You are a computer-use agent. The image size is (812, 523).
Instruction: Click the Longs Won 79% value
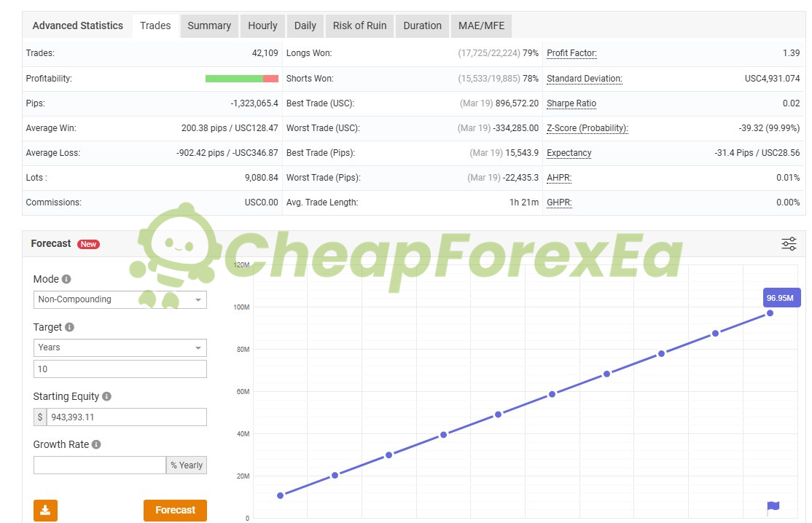(x=531, y=53)
